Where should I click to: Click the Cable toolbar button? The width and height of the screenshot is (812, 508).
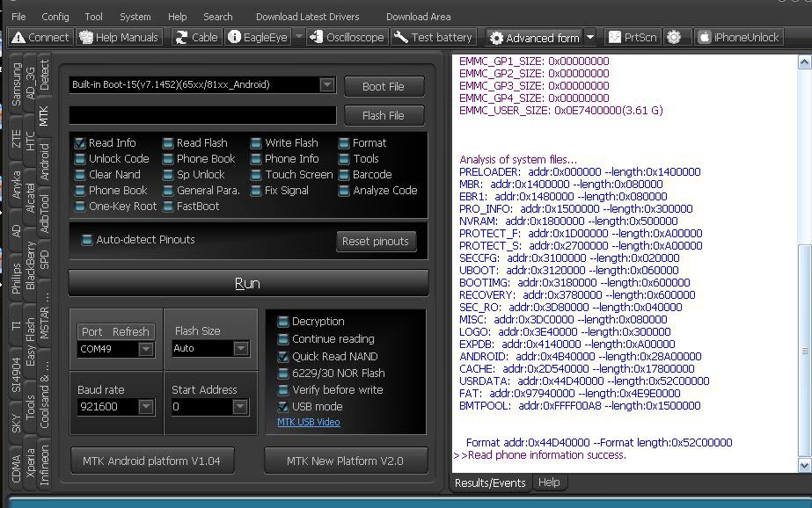pyautogui.click(x=196, y=37)
